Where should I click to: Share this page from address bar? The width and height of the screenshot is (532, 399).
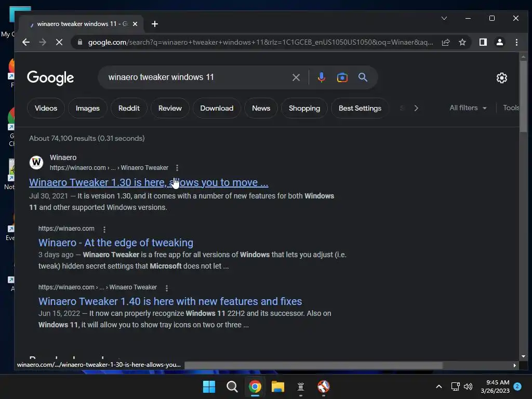coord(445,42)
